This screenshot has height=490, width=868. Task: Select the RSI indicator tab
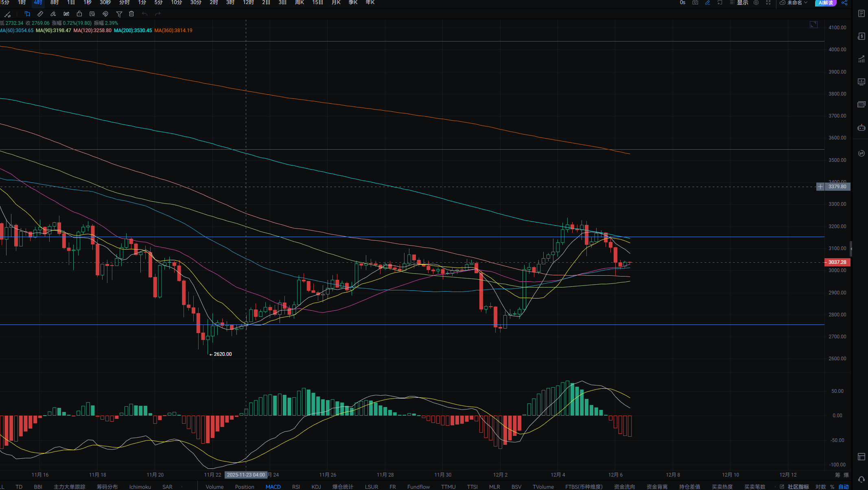point(296,487)
